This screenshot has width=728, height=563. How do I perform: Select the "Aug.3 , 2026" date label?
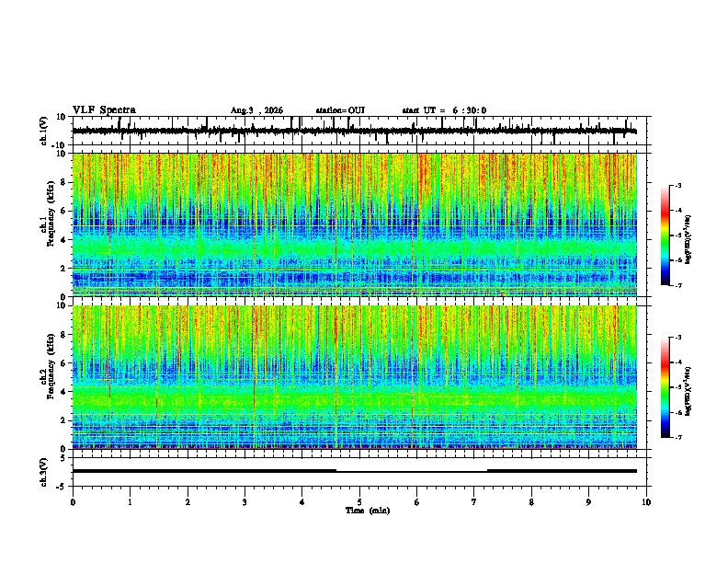click(x=256, y=110)
